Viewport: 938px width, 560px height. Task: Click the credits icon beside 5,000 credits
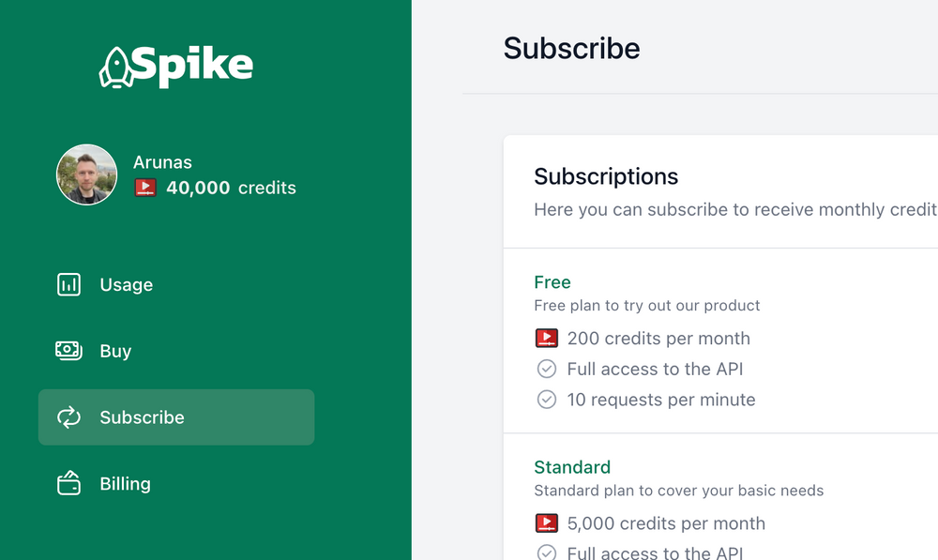[x=547, y=523]
